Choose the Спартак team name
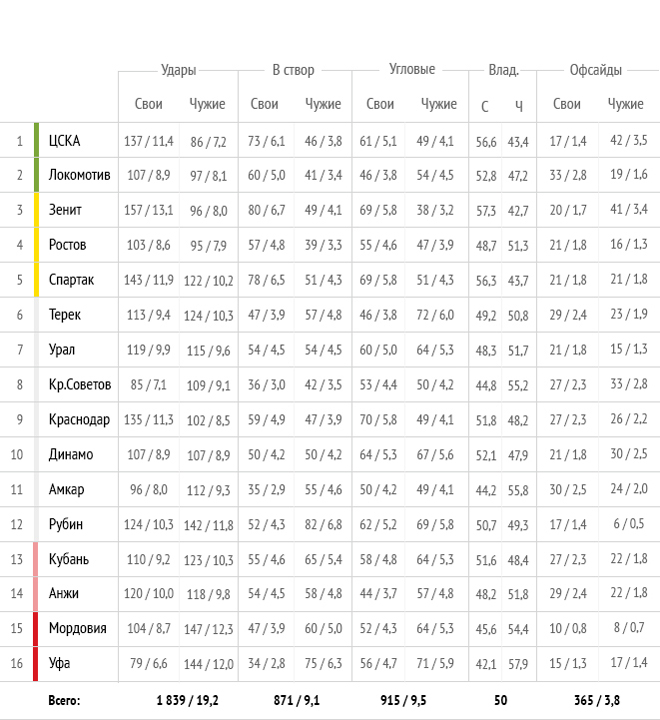Viewport: 660px width, 720px height. [71, 280]
